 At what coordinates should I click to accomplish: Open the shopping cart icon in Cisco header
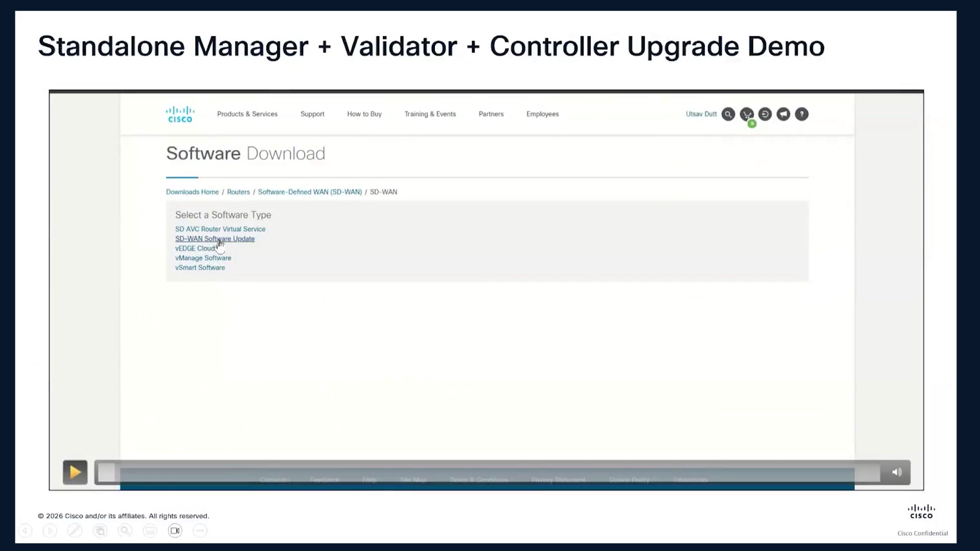pos(747,114)
